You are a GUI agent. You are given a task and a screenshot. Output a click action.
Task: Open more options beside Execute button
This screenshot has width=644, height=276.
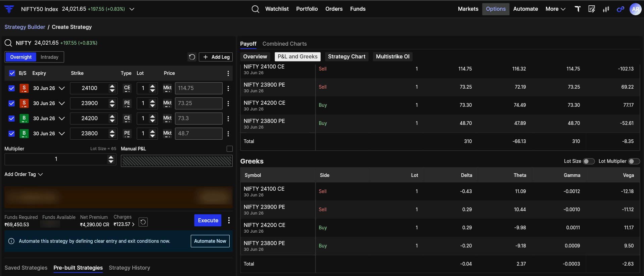click(x=229, y=220)
